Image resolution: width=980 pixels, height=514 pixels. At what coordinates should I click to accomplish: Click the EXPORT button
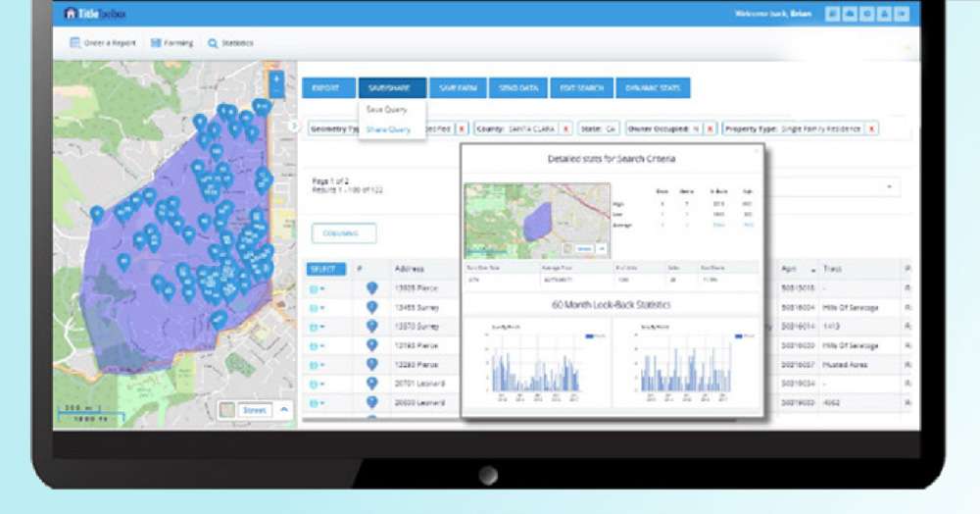coord(328,88)
